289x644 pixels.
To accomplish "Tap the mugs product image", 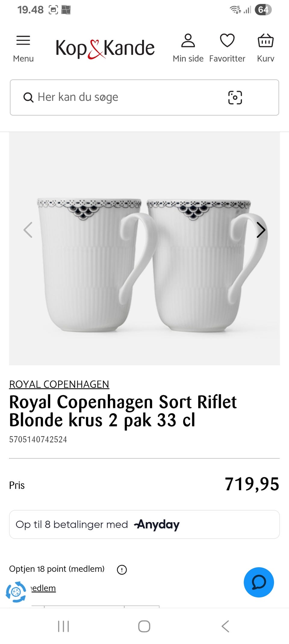I will pos(144,249).
